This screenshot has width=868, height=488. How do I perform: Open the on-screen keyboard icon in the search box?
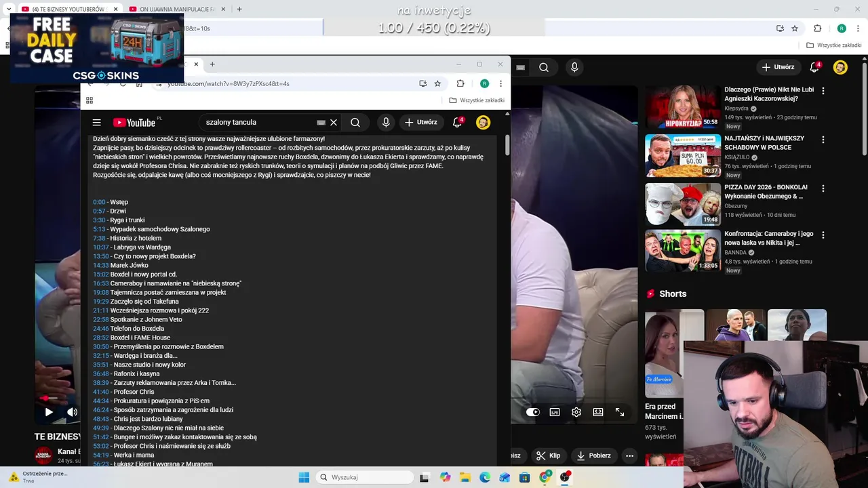321,123
